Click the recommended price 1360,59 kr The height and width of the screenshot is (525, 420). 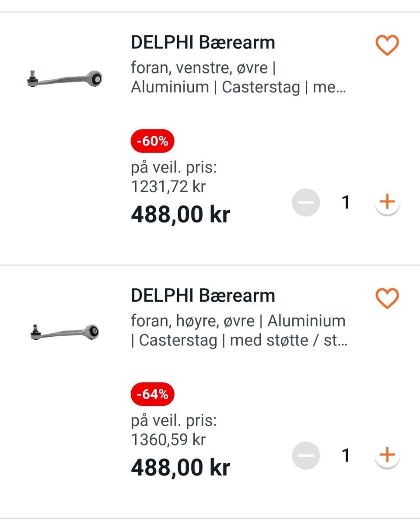(x=168, y=440)
